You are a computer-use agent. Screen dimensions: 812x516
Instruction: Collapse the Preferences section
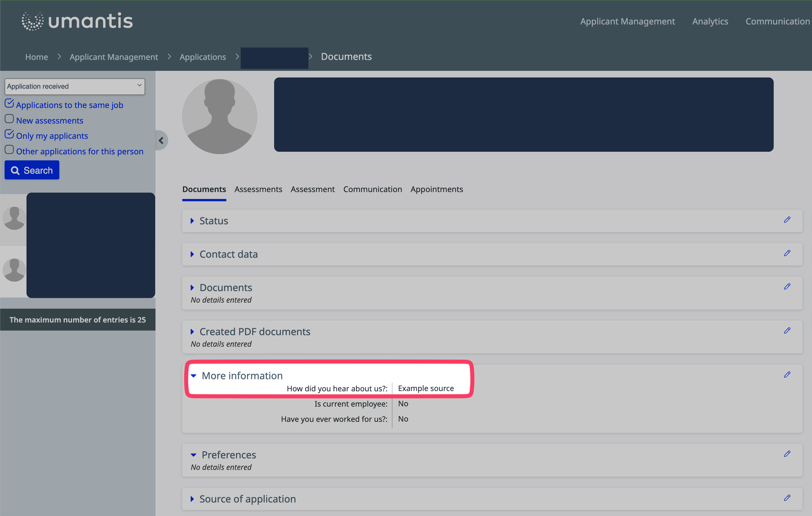click(228, 455)
